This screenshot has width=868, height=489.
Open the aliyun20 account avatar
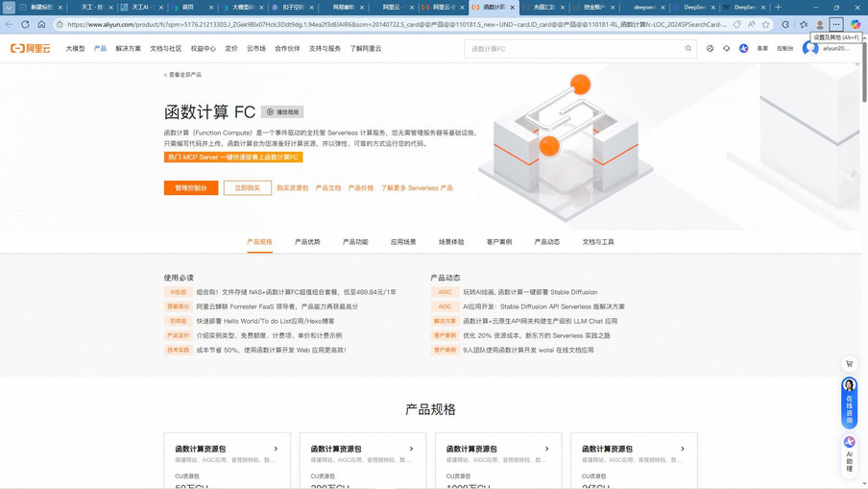810,49
